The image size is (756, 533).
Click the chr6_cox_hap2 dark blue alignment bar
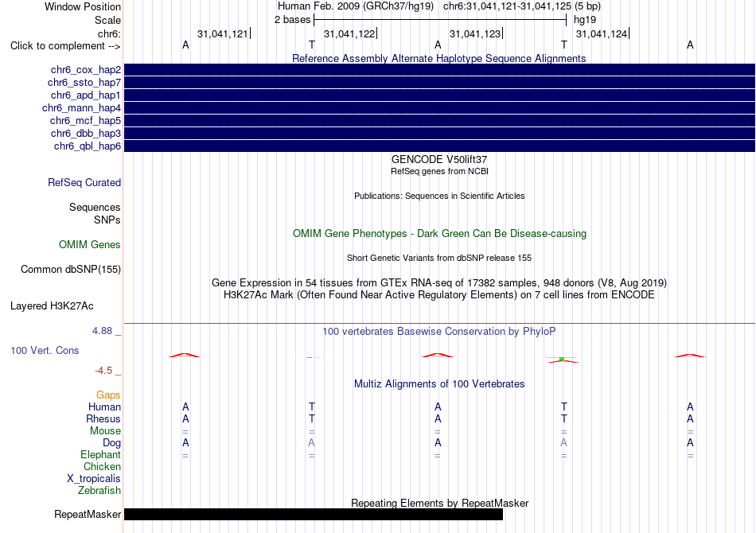(x=439, y=70)
